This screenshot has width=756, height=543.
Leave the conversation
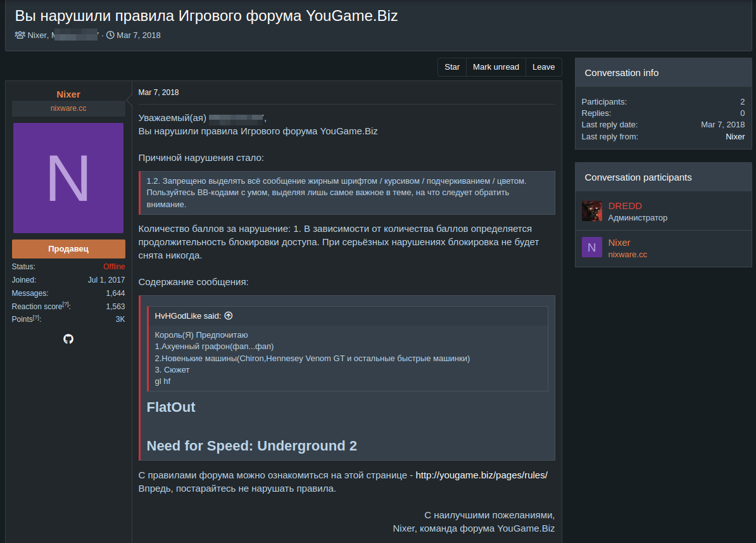click(543, 67)
